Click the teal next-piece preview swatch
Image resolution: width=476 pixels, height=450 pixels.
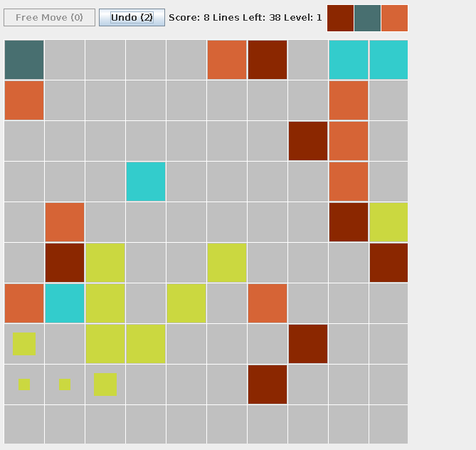367,18
